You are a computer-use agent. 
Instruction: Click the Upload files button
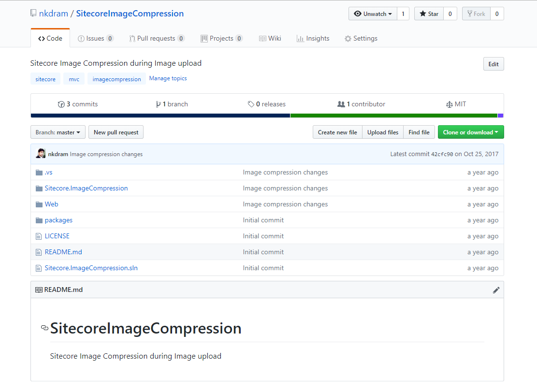pyautogui.click(x=383, y=132)
